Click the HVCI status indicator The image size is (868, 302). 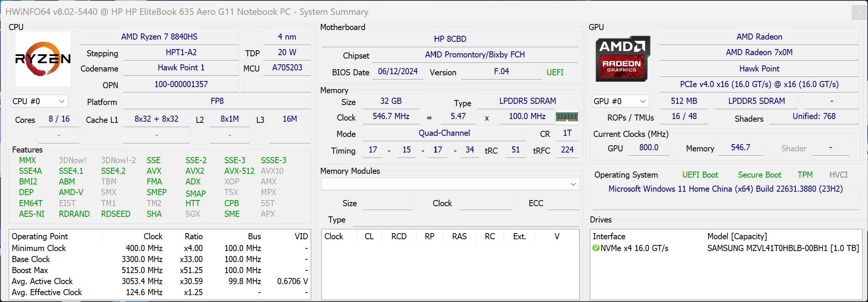click(838, 175)
